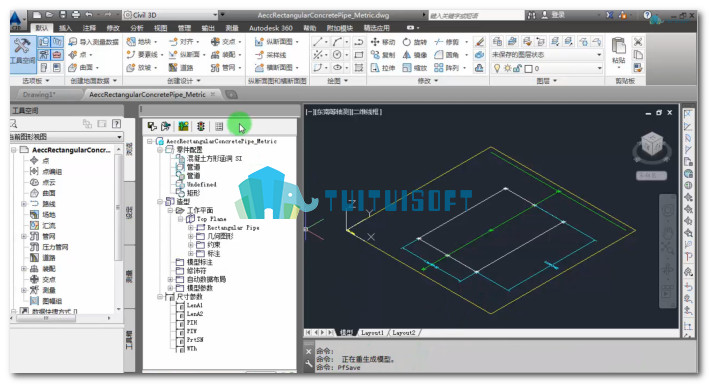Select the 移动 Move tool
The width and height of the screenshot is (709, 384).
pos(383,42)
